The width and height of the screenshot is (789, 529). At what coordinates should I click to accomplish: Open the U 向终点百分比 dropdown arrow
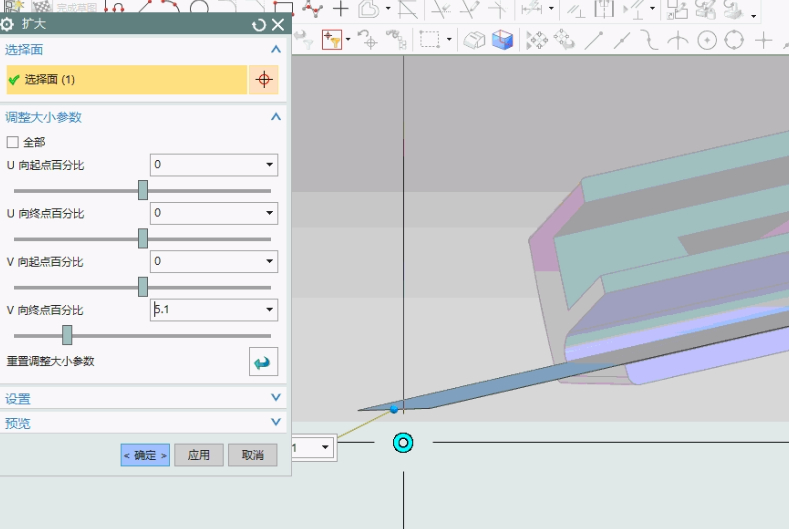click(x=269, y=213)
